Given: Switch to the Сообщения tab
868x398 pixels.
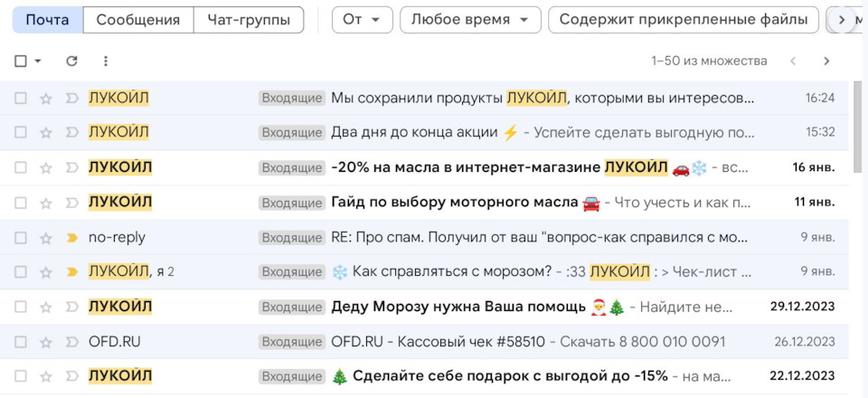Looking at the screenshot, I should 138,20.
